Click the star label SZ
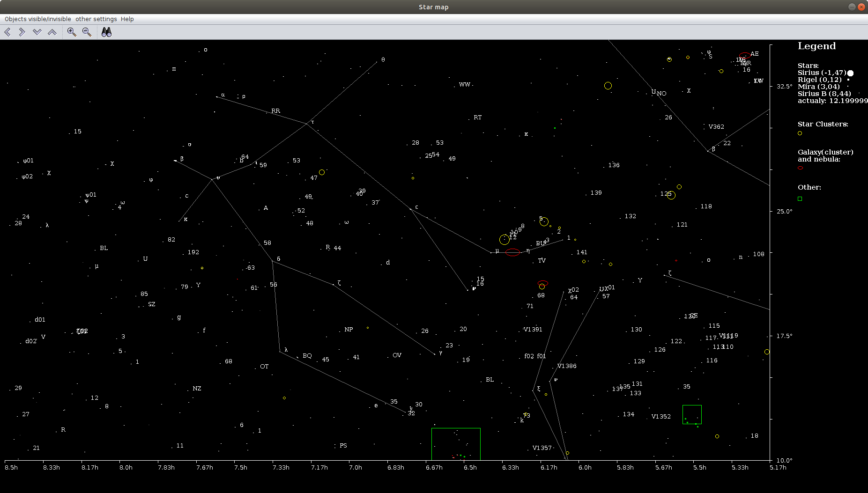 (x=151, y=304)
